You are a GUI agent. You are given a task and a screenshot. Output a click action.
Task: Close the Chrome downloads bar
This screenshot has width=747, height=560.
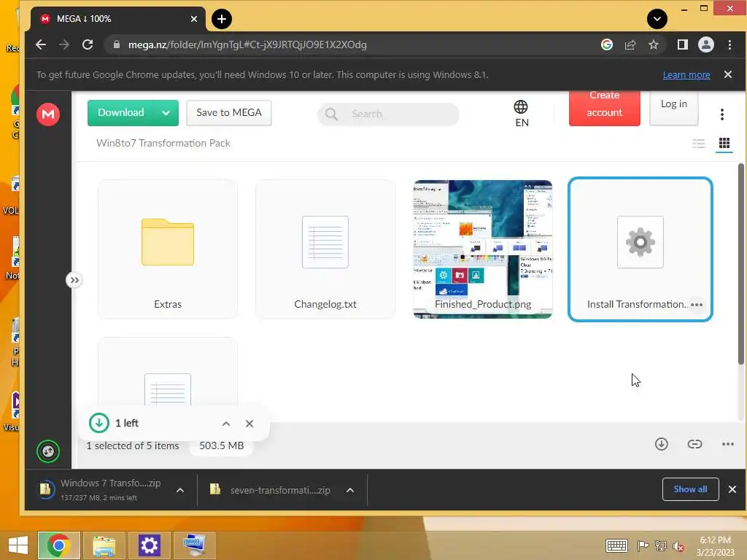click(x=732, y=489)
